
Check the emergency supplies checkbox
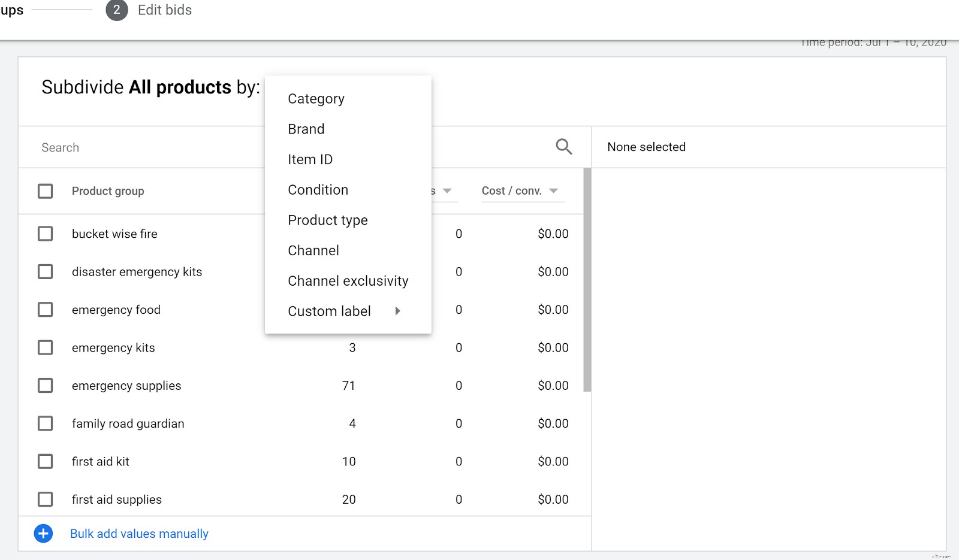pyautogui.click(x=45, y=385)
